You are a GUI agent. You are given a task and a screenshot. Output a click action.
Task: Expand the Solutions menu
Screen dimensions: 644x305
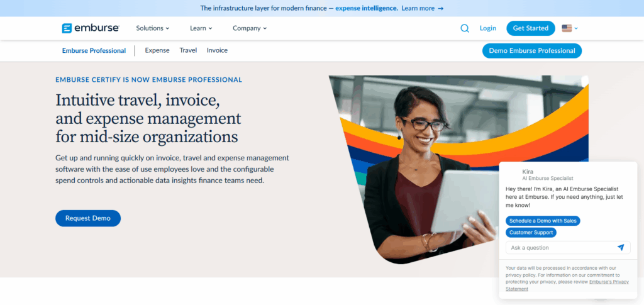click(x=153, y=28)
